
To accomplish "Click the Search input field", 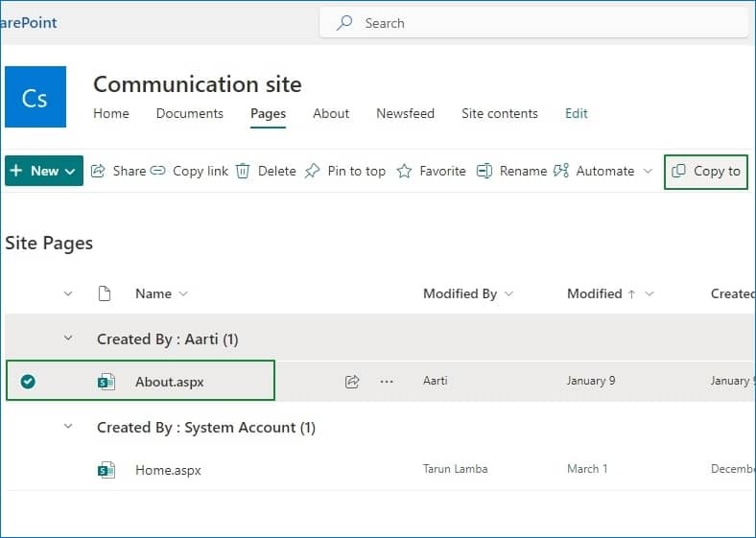I will point(533,23).
